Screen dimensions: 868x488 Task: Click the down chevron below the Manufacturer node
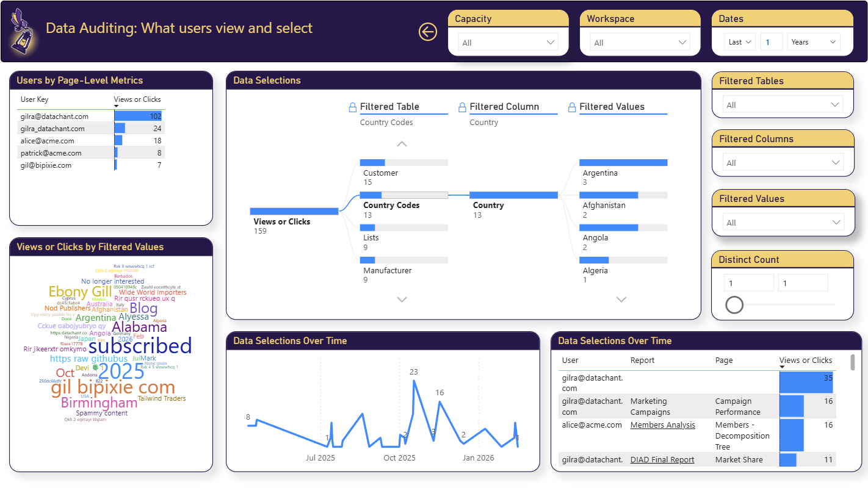coord(402,300)
